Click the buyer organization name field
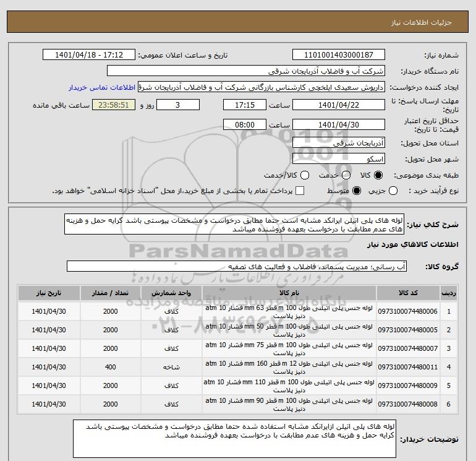The width and height of the screenshot is (476, 461). [x=246, y=71]
